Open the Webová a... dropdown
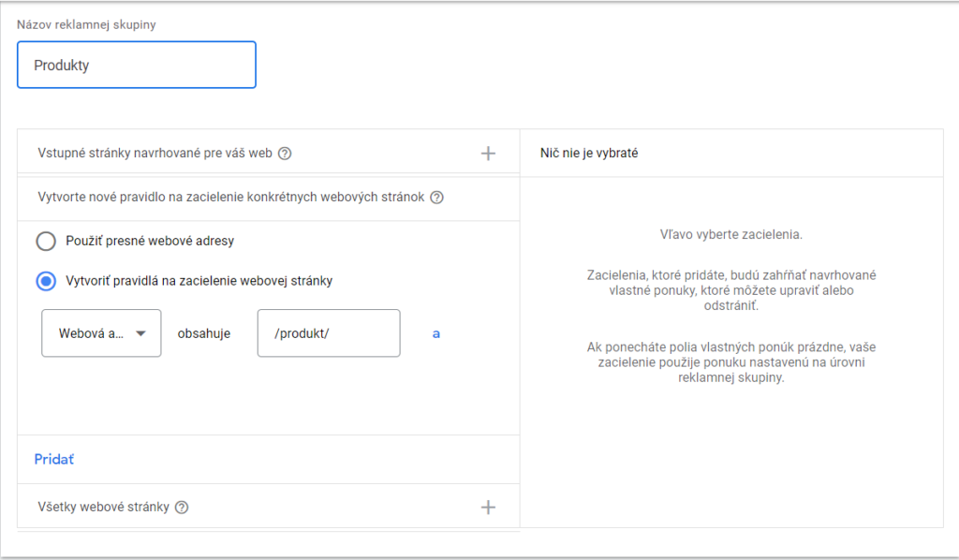Screen dimensions: 959x560 coord(101,333)
